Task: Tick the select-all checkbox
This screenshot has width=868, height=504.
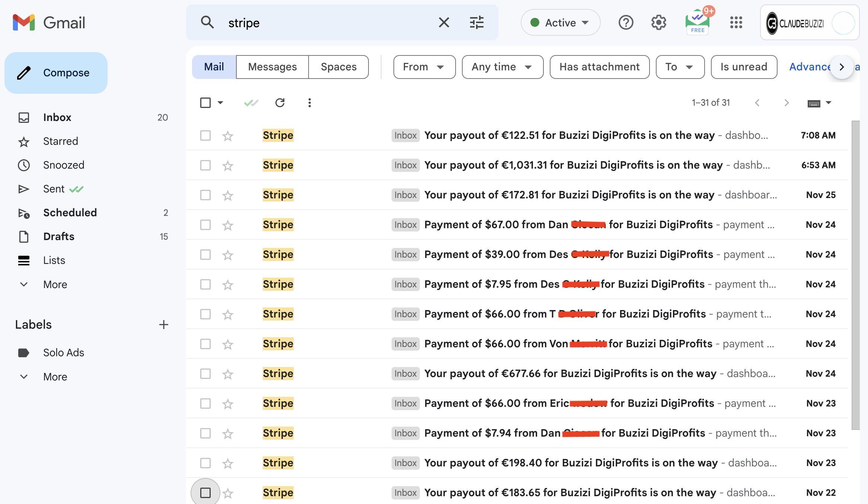Action: tap(205, 103)
